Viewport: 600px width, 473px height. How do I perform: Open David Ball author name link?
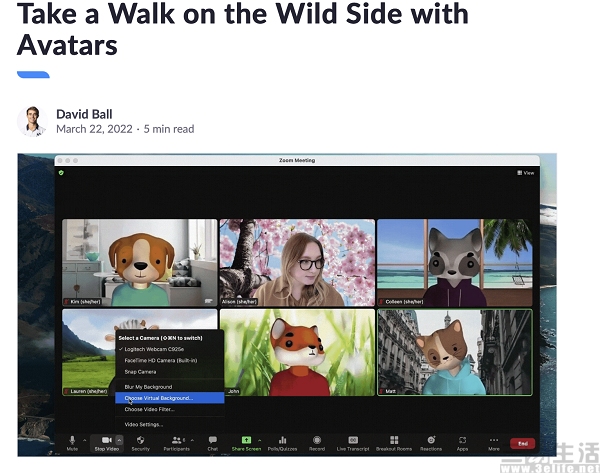tap(84, 114)
